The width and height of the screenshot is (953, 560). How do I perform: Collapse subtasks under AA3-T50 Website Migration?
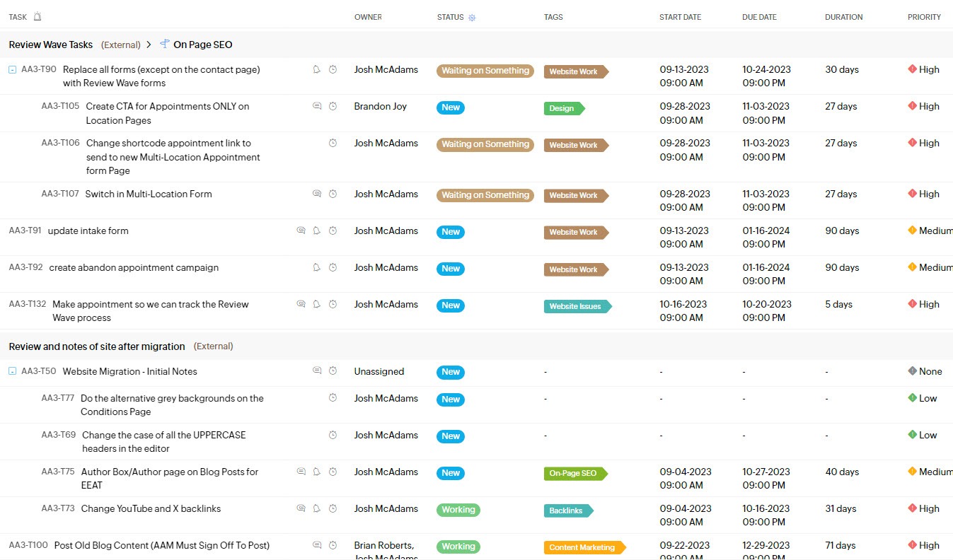click(x=12, y=372)
